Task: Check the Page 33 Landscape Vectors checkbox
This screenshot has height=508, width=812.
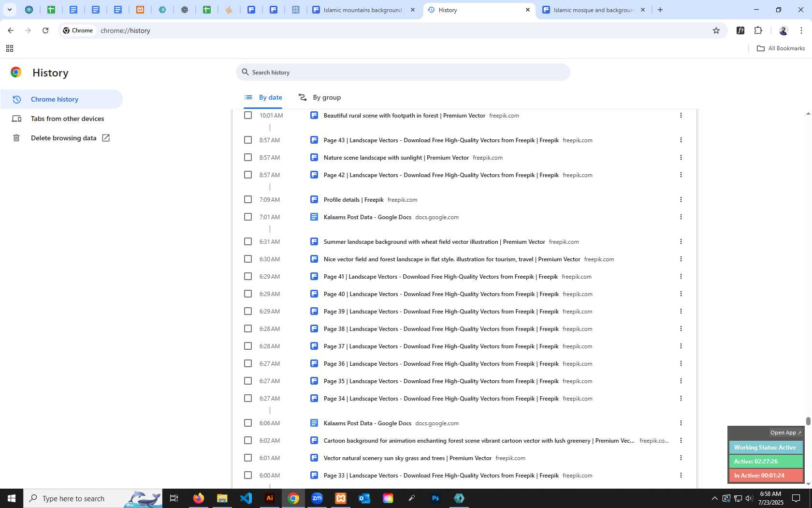Action: (248, 475)
